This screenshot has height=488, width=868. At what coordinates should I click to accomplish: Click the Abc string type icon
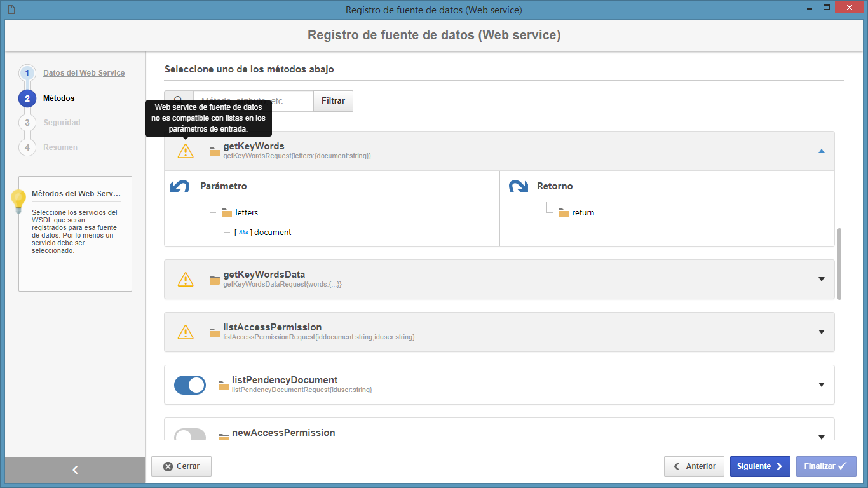tap(244, 233)
